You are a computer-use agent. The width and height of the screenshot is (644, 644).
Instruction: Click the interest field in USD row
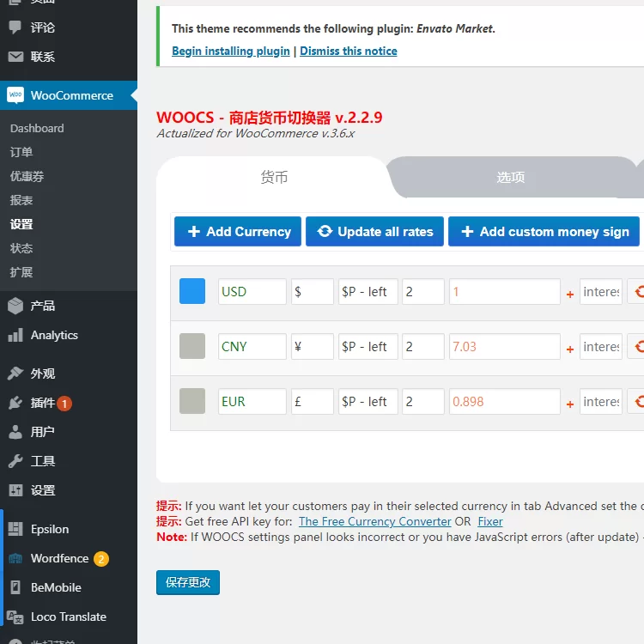[x=601, y=292]
